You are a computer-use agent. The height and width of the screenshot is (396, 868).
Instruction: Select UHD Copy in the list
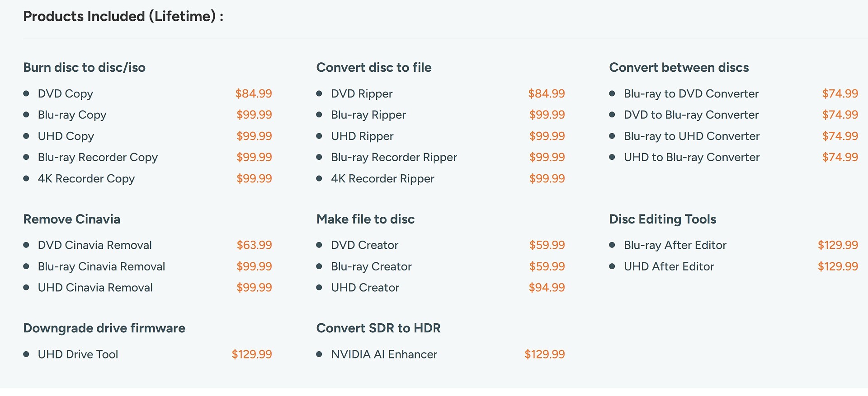pyautogui.click(x=66, y=136)
